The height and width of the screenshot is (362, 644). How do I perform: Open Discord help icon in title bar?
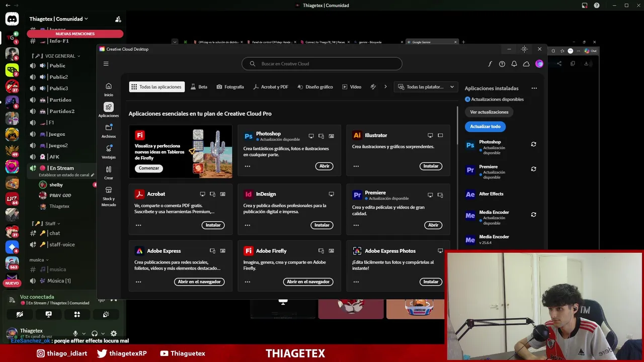pos(597,6)
